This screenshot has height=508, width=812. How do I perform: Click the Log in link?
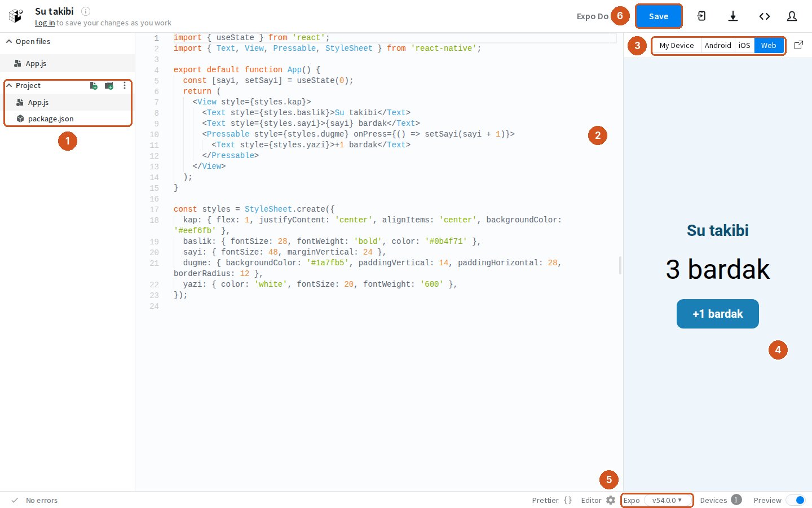pos(45,23)
